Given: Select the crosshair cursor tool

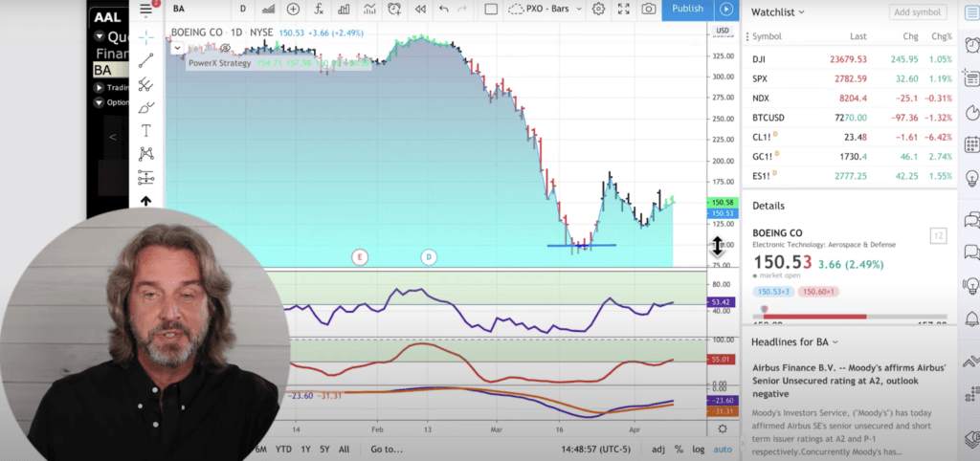Looking at the screenshot, I should 145,37.
